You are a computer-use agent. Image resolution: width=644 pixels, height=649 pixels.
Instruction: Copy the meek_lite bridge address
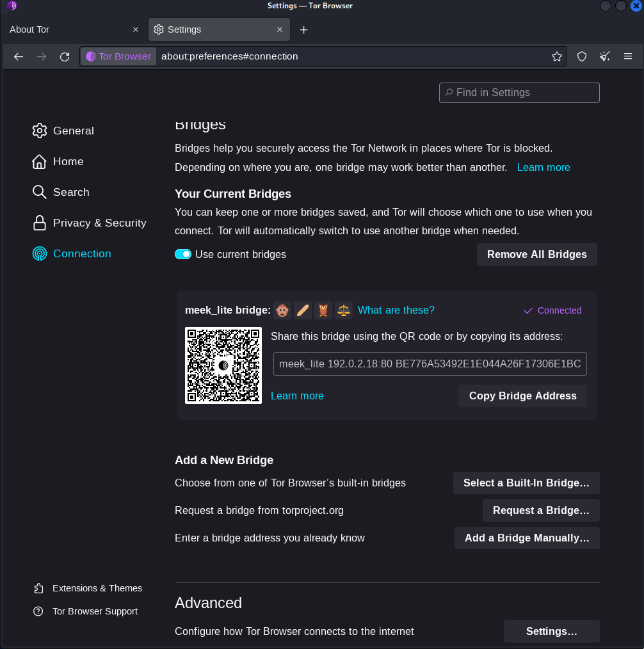tap(522, 396)
